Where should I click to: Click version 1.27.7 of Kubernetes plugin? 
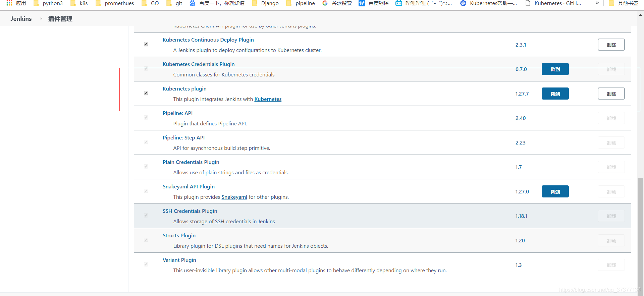click(x=522, y=94)
